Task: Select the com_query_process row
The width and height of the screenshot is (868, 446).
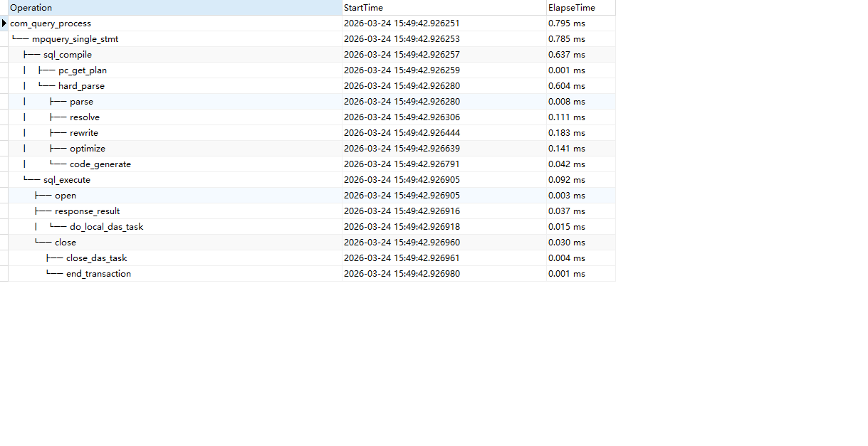Action: click(x=51, y=23)
